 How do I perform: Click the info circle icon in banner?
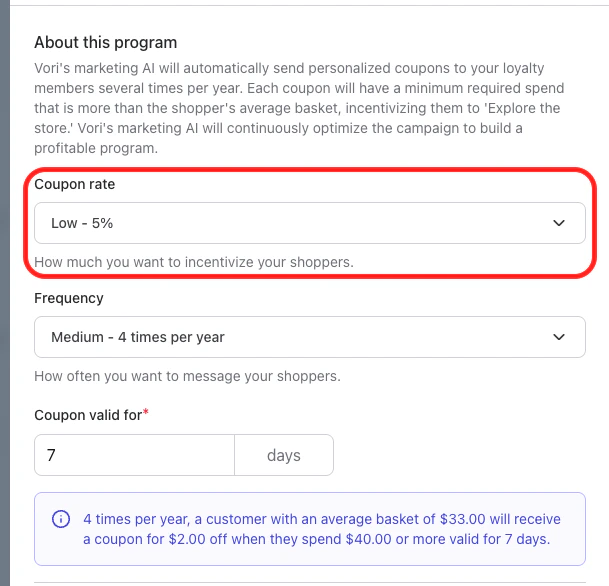(62, 520)
